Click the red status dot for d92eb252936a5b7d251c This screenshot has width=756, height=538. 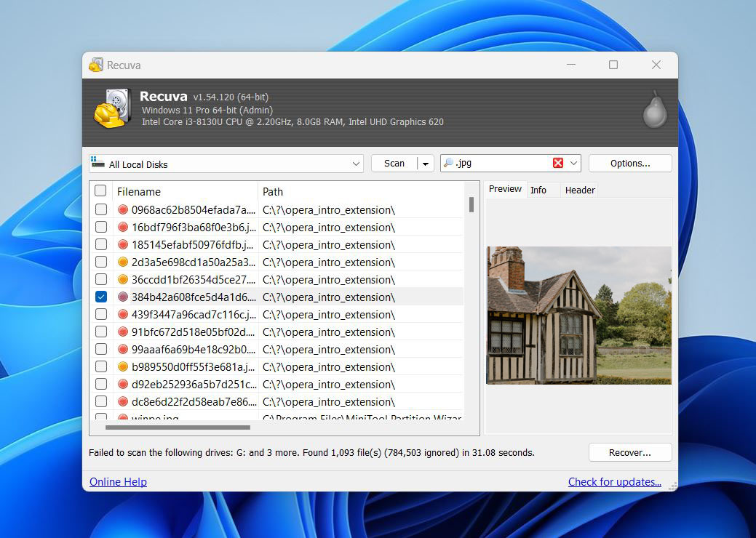[x=123, y=384]
